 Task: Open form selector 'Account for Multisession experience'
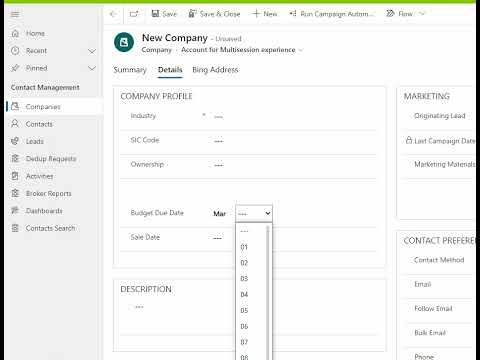coord(242,50)
